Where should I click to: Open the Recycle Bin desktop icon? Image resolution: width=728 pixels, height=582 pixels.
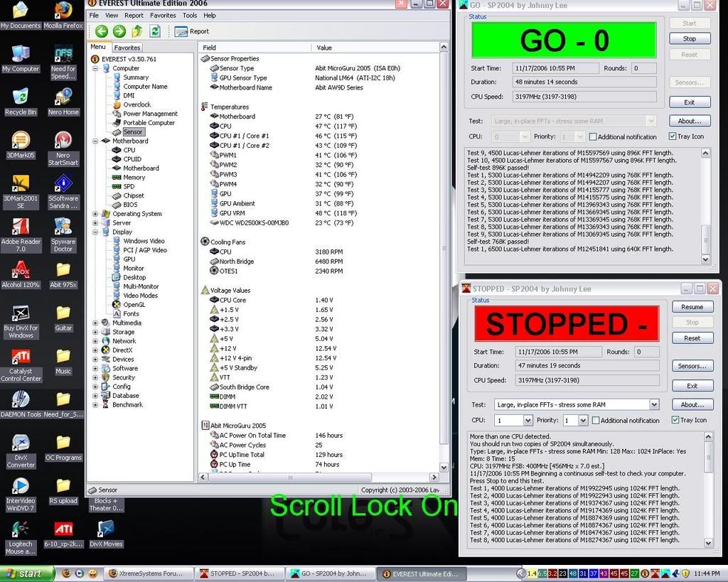[21, 102]
